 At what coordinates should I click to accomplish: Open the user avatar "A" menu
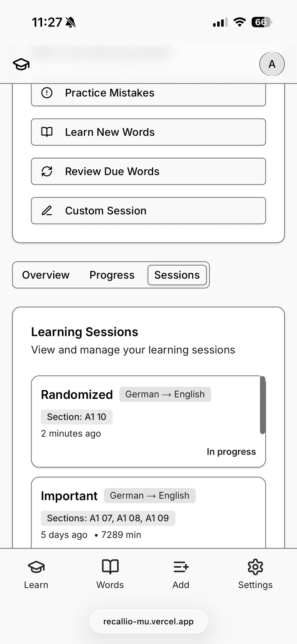click(x=272, y=64)
